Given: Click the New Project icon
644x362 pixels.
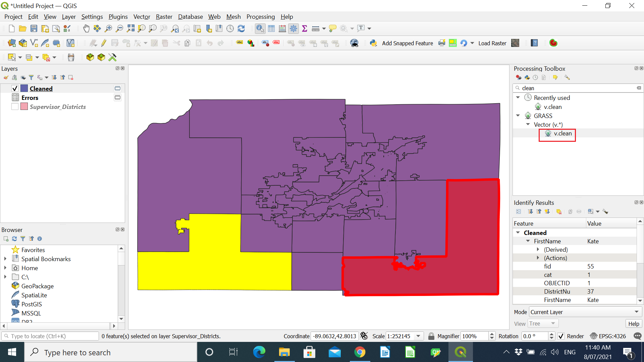Looking at the screenshot, I should (x=12, y=28).
